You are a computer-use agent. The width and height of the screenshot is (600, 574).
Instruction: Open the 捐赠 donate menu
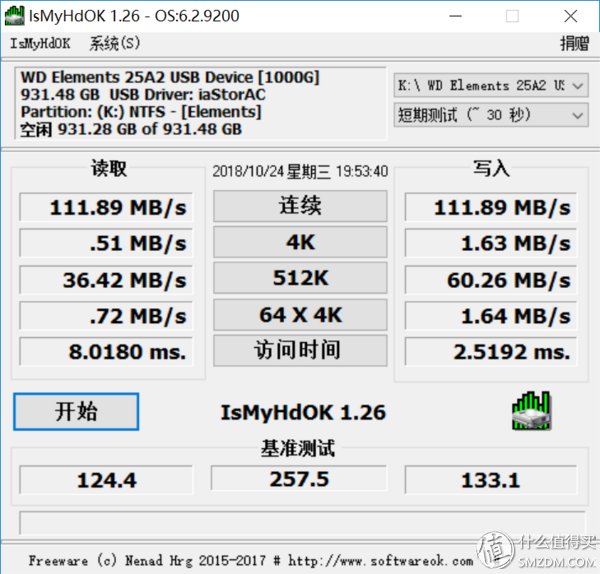pos(574,43)
